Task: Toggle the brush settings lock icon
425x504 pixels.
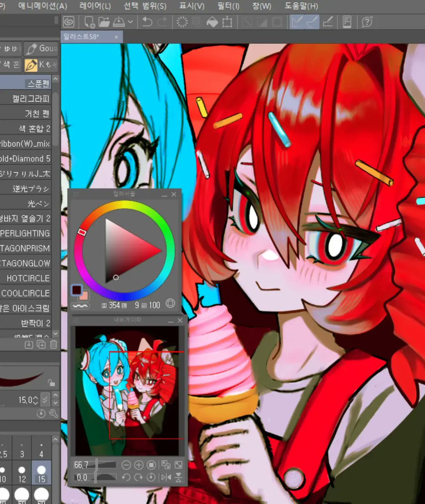Action: pos(51,383)
